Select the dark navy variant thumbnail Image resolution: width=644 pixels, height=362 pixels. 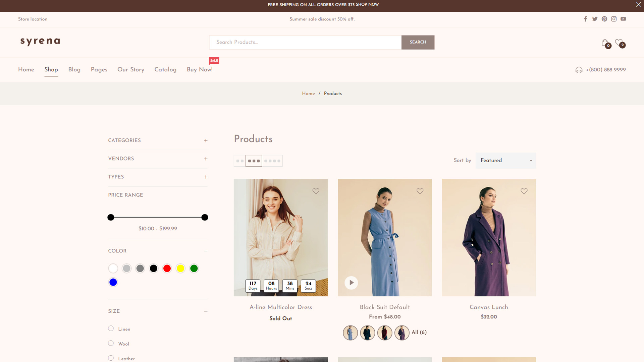click(367, 333)
